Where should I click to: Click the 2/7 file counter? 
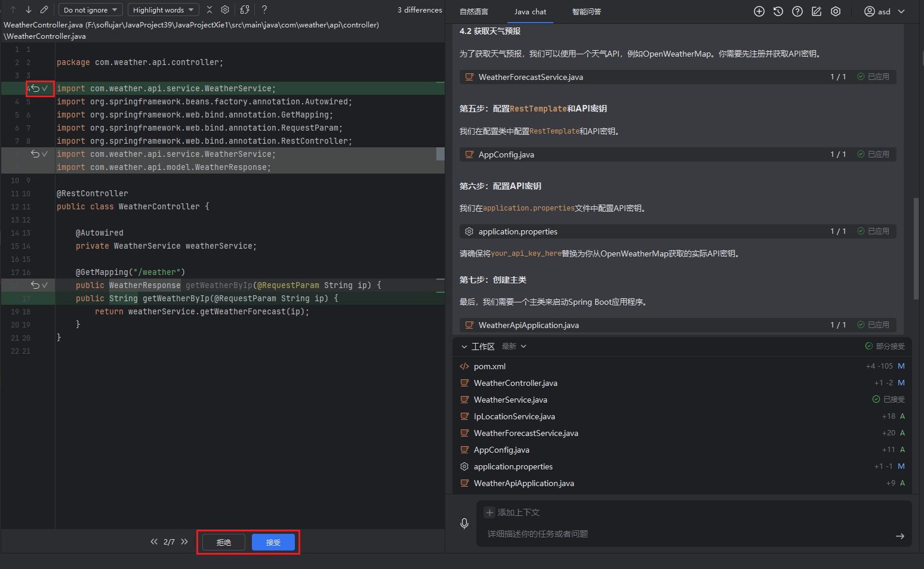coord(170,542)
